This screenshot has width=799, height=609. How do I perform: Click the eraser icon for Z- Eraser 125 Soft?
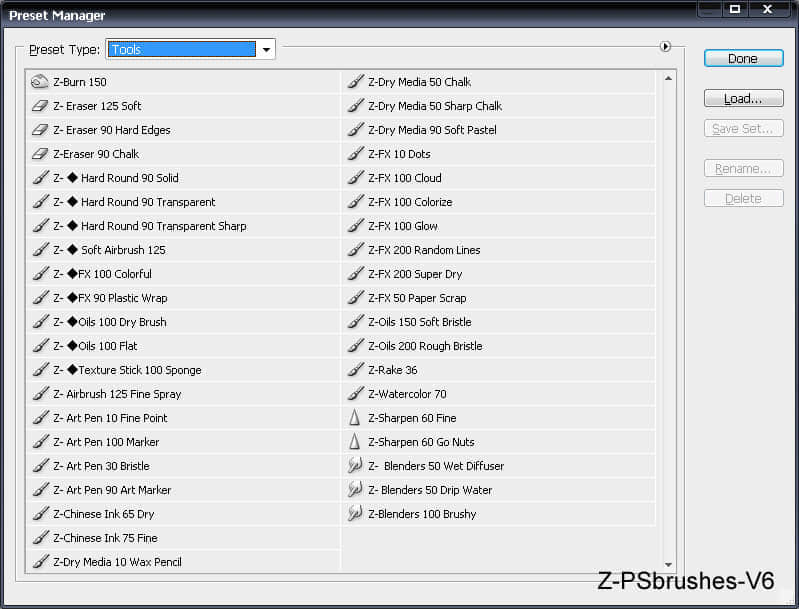click(40, 105)
